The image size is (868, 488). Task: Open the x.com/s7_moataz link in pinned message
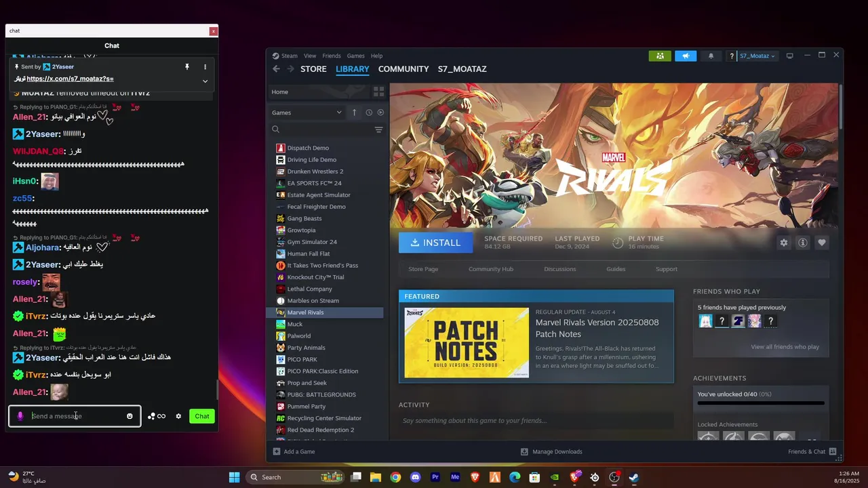70,79
